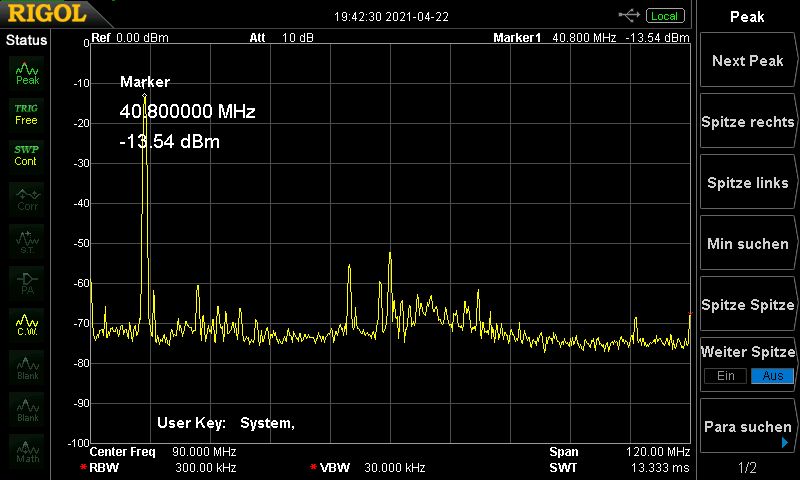The height and width of the screenshot is (480, 800).
Task: Click the VBW 30.000 kHz value
Action: (395, 467)
